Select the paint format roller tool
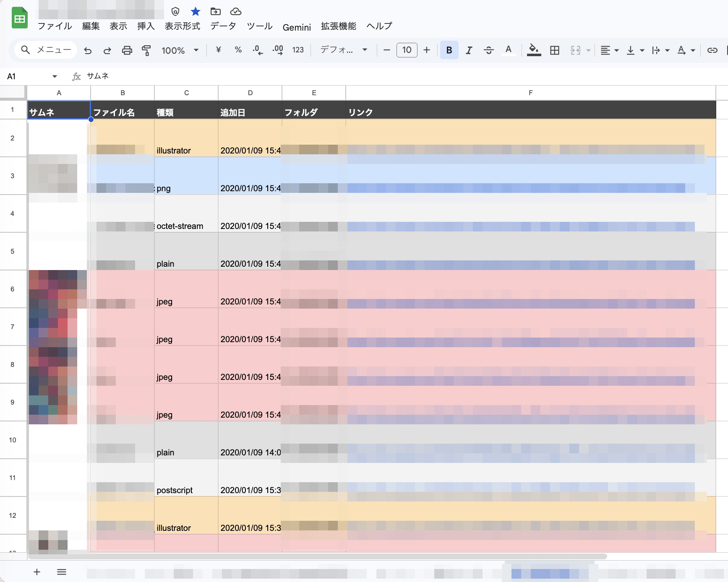Screen dimensions: 728x582 [x=146, y=50]
